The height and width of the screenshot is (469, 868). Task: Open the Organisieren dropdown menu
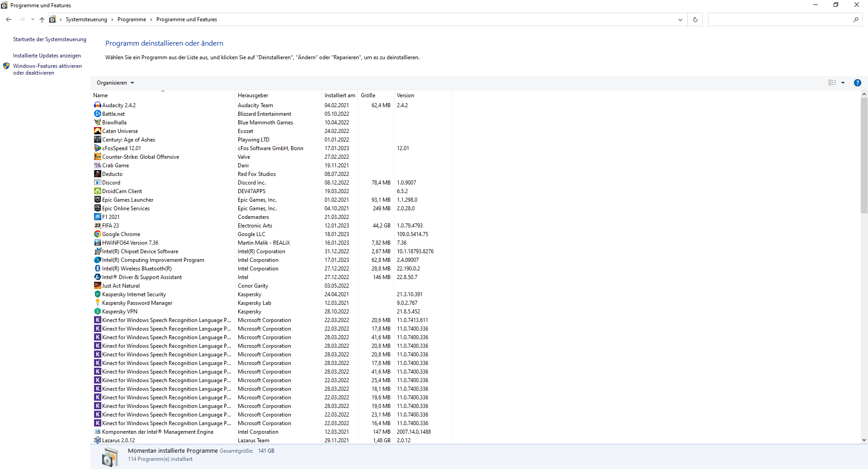pos(115,83)
